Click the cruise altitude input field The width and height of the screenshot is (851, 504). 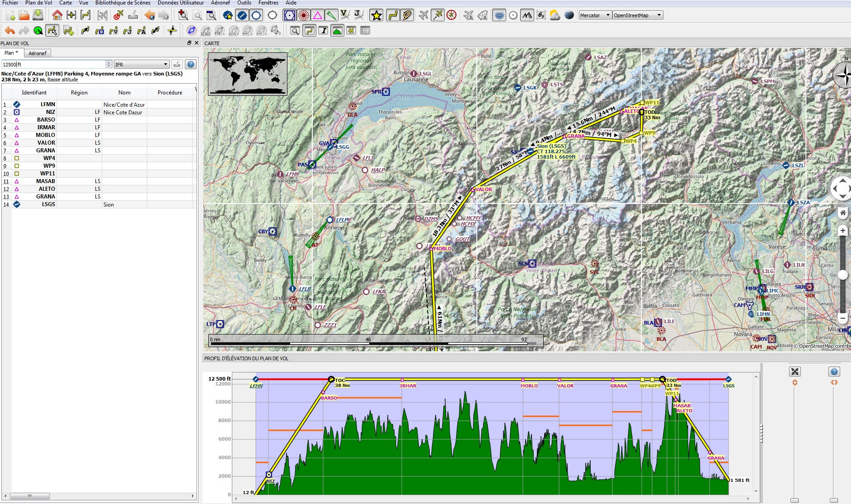coord(53,64)
